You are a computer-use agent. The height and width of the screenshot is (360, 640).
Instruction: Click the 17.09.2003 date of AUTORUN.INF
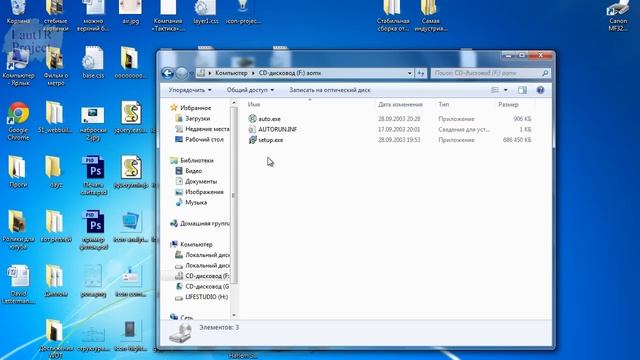pos(399,129)
